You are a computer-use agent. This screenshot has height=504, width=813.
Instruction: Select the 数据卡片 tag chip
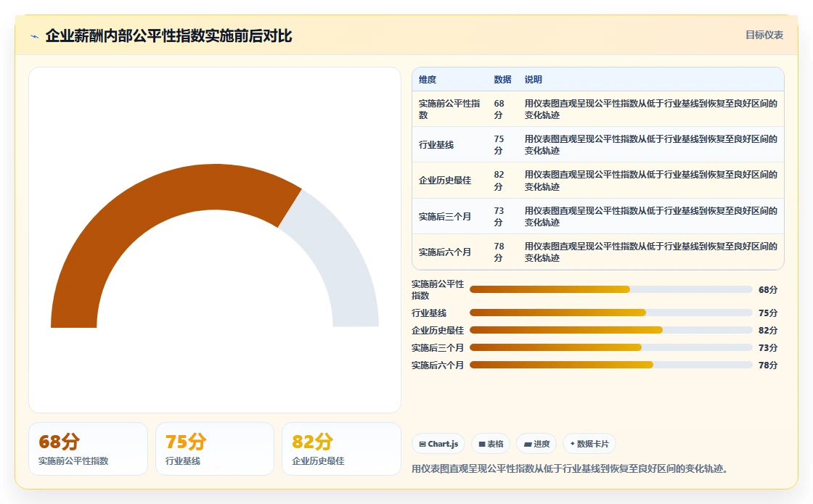point(589,444)
